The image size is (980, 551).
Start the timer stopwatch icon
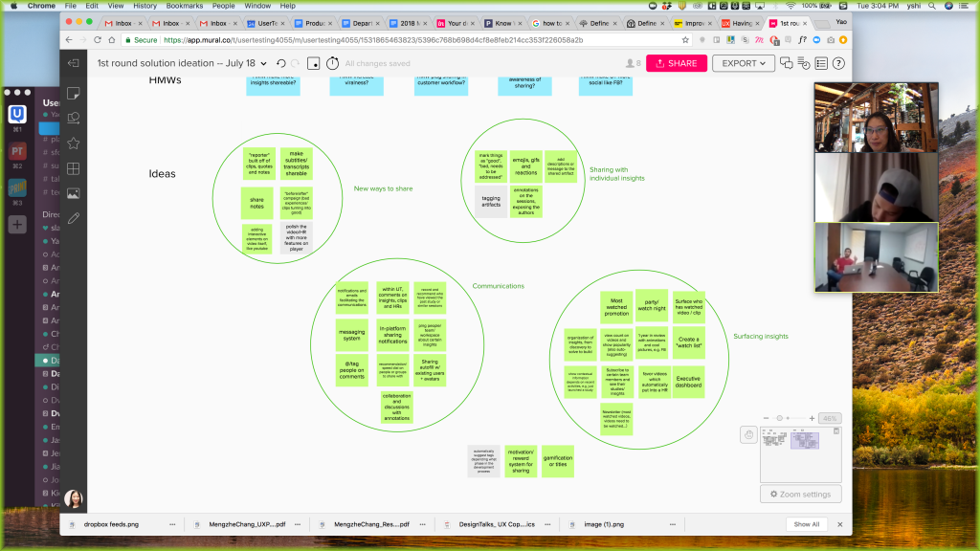332,63
